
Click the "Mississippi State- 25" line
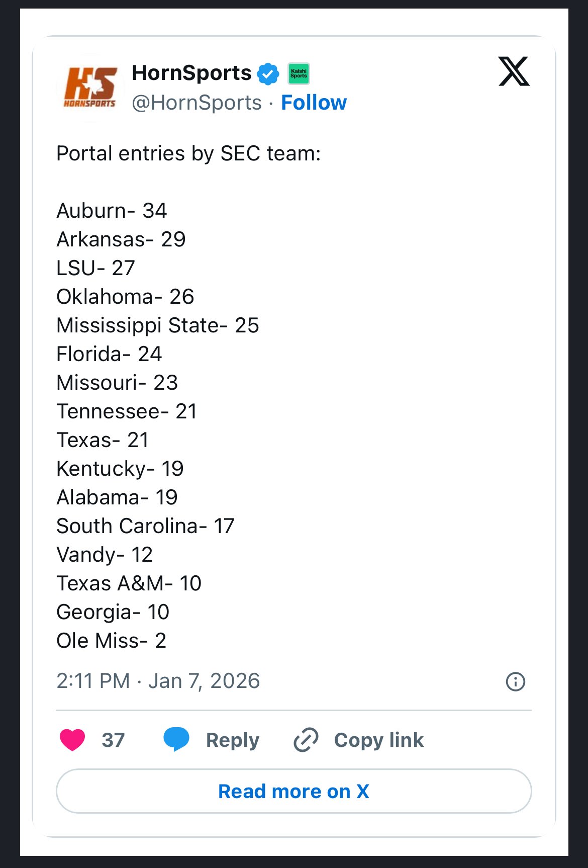(x=158, y=325)
